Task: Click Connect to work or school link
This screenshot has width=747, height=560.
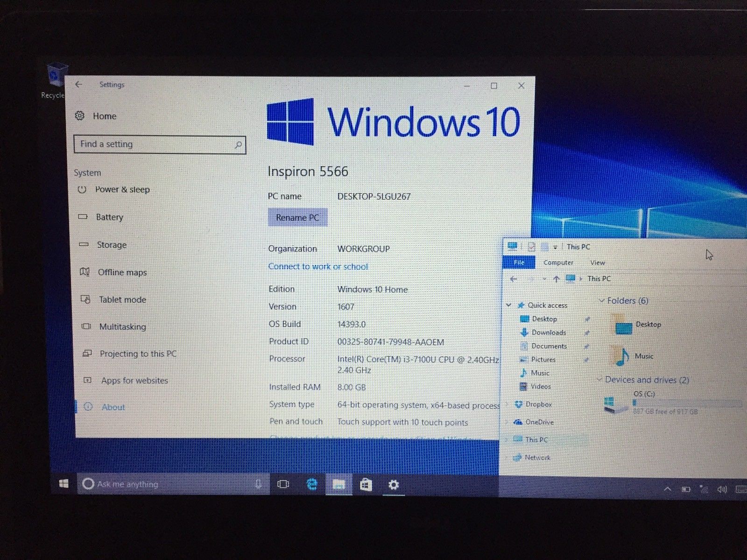Action: click(318, 267)
